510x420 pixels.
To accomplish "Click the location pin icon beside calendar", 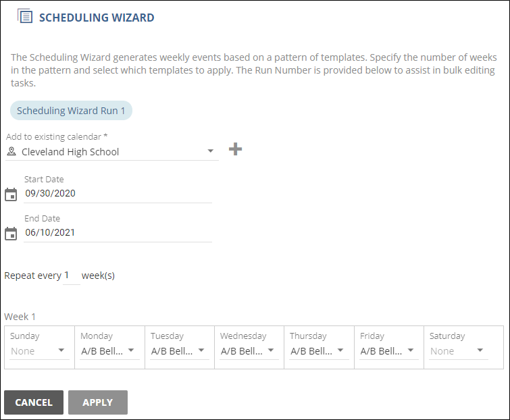I will 11,152.
